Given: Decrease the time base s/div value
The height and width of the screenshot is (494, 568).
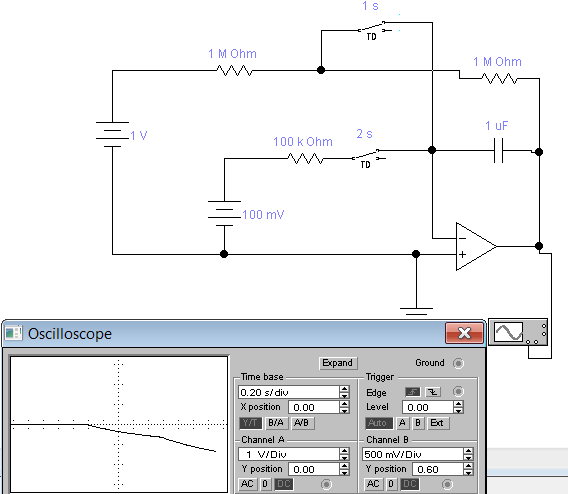Looking at the screenshot, I should (344, 395).
